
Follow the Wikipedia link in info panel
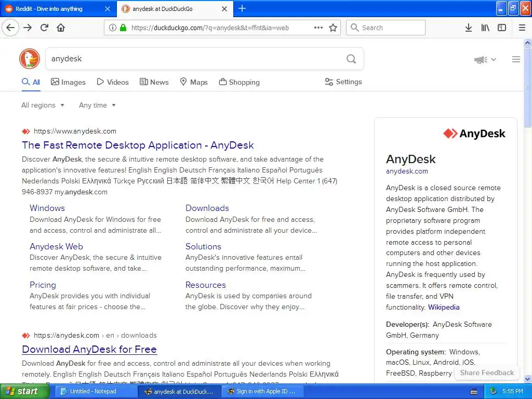[x=444, y=308]
